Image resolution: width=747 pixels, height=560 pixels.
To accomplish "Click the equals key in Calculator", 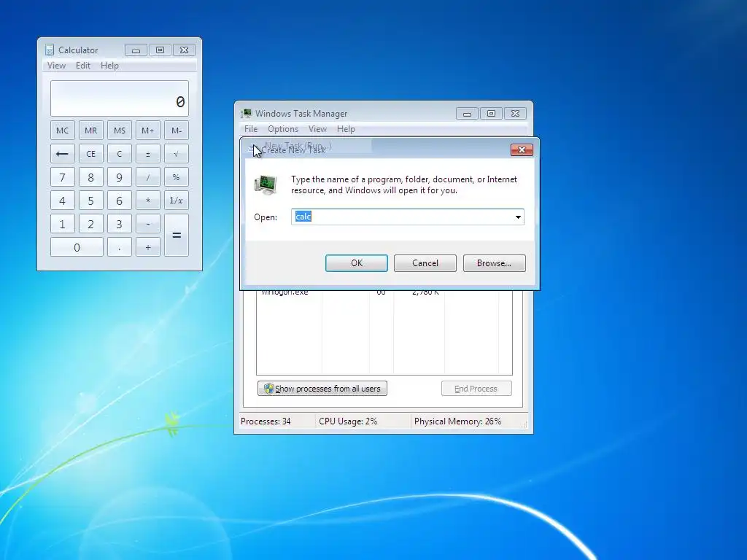I will [177, 236].
